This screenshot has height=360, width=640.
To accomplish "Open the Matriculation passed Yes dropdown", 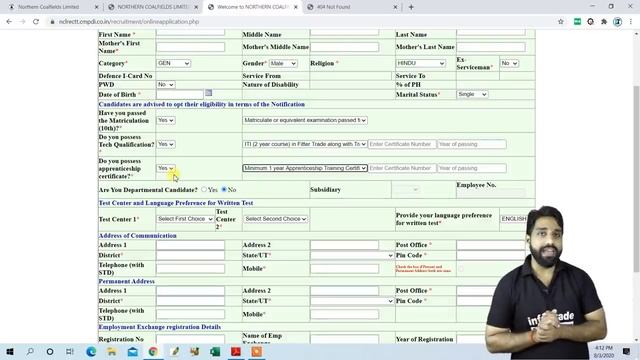I will pyautogui.click(x=166, y=120).
